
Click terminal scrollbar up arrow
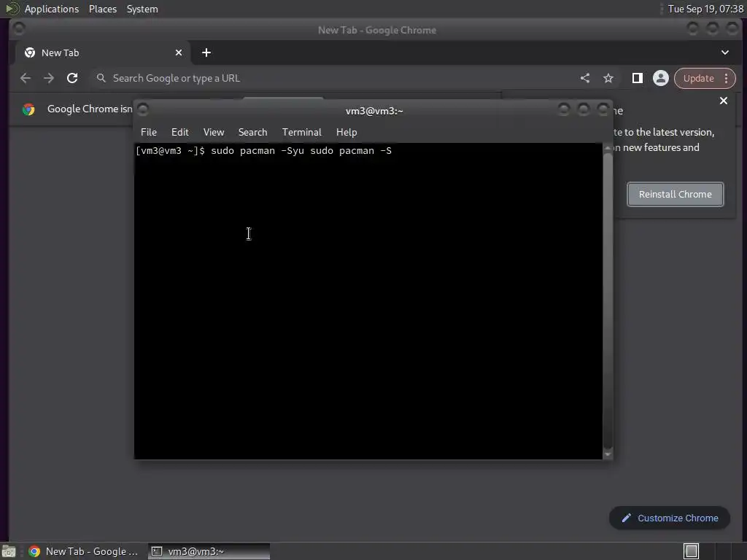pyautogui.click(x=608, y=148)
